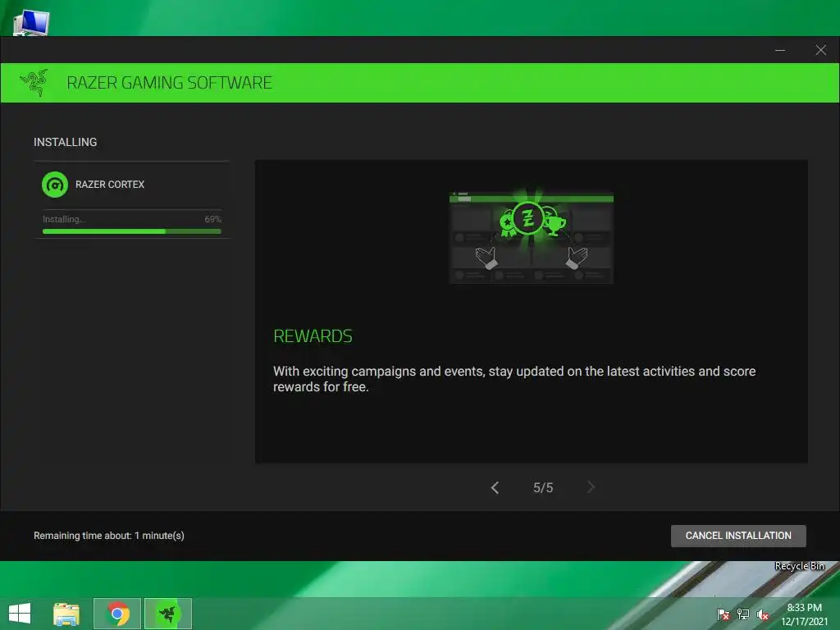Click the RAZER CORTEX label

coord(110,185)
